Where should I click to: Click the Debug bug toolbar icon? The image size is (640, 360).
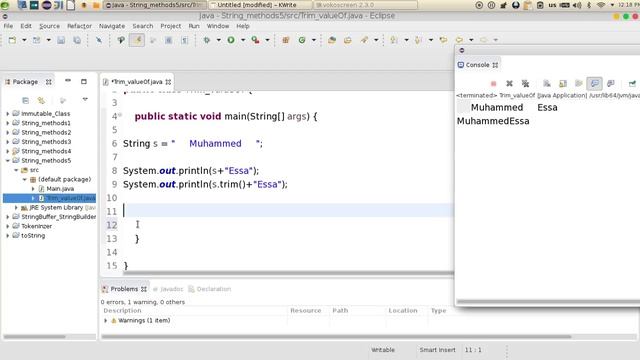coord(207,40)
